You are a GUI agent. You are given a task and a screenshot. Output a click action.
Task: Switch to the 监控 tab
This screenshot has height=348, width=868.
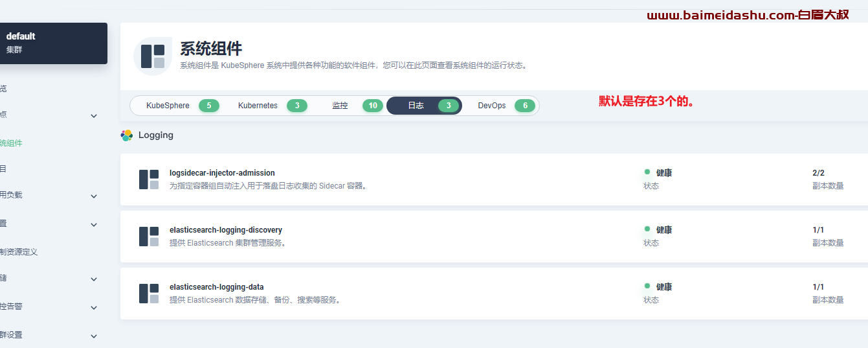[350, 106]
